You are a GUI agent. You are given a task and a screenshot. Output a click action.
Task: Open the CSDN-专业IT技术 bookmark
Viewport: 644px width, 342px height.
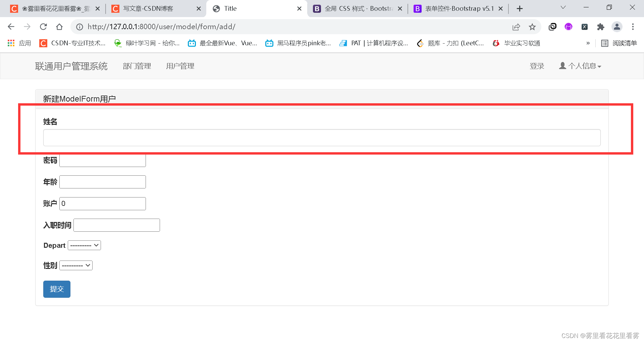72,43
